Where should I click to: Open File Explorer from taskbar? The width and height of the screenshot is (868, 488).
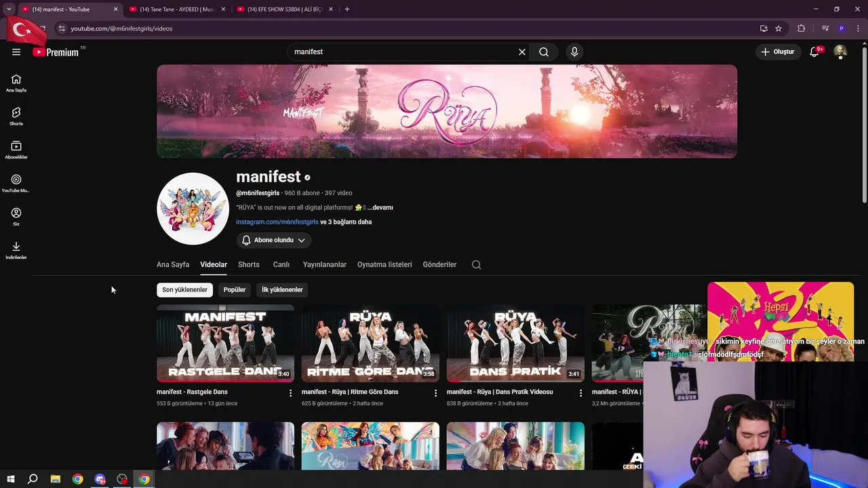pos(56,479)
